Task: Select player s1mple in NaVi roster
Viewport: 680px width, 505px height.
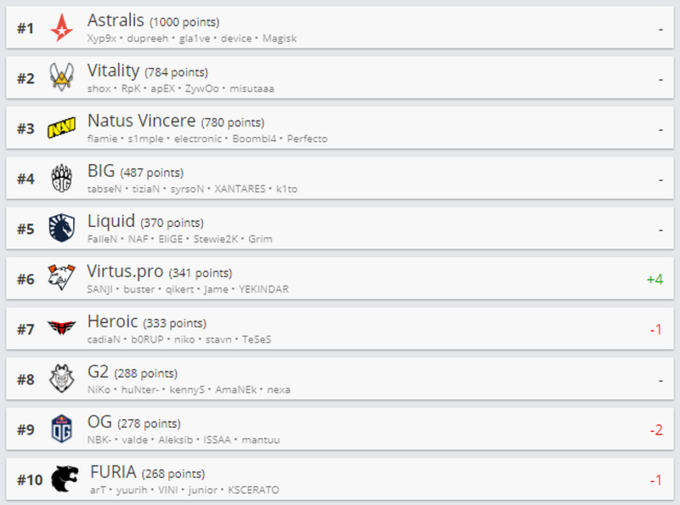Action: tap(145, 139)
